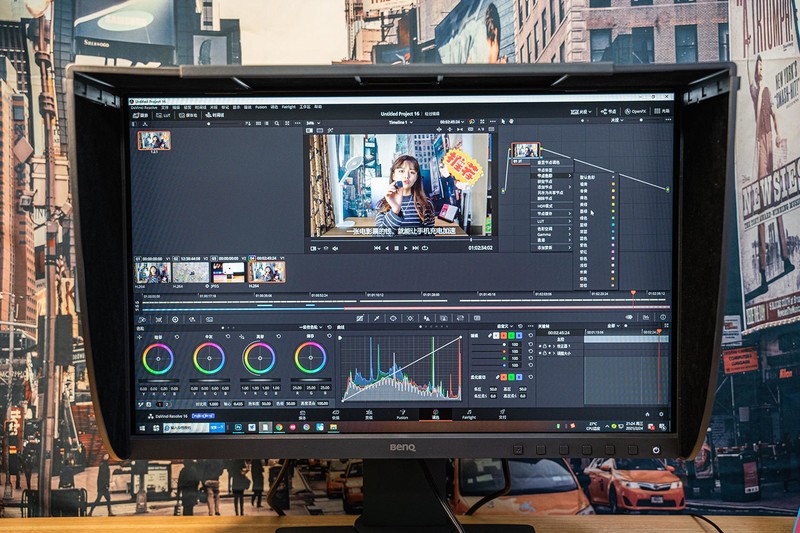Play reverse in the viewer transport

(387, 248)
